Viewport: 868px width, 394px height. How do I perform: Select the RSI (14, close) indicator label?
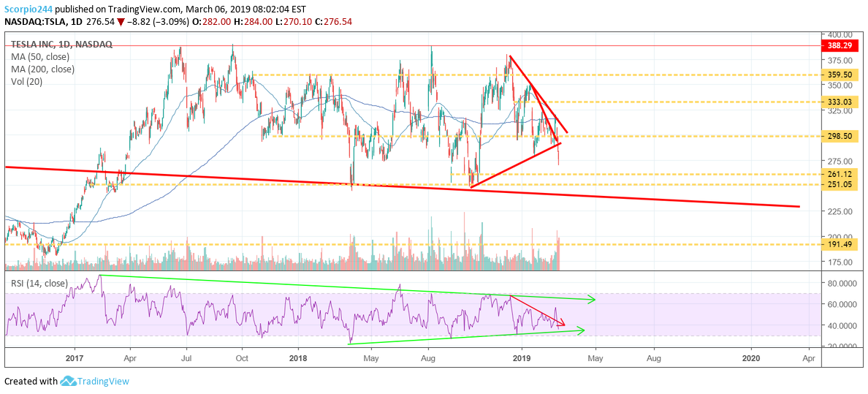click(x=39, y=283)
